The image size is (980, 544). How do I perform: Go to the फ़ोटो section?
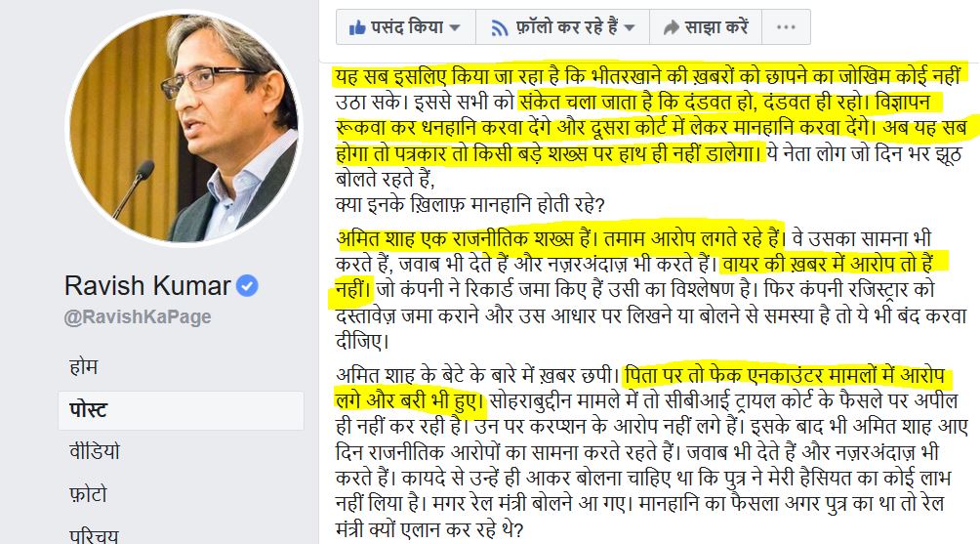point(88,494)
